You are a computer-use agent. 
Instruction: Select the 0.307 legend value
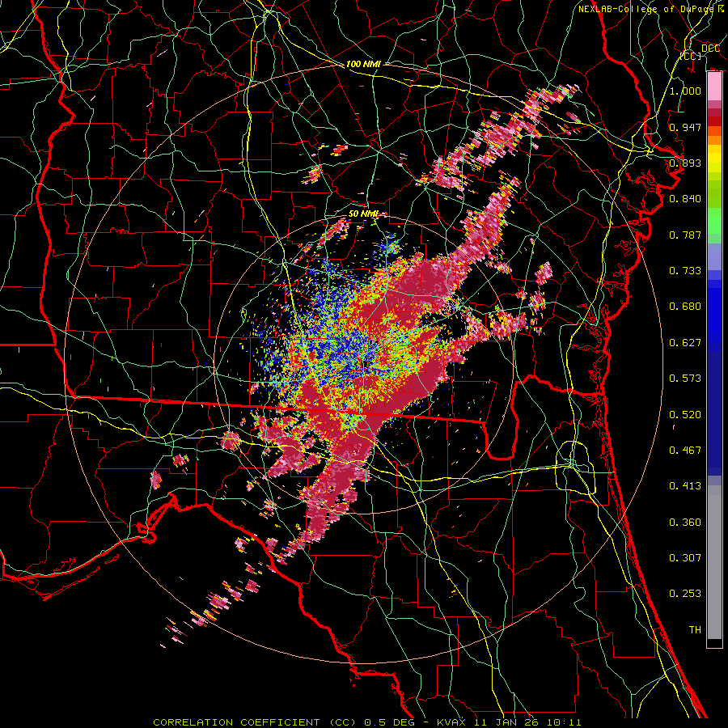pos(685,558)
